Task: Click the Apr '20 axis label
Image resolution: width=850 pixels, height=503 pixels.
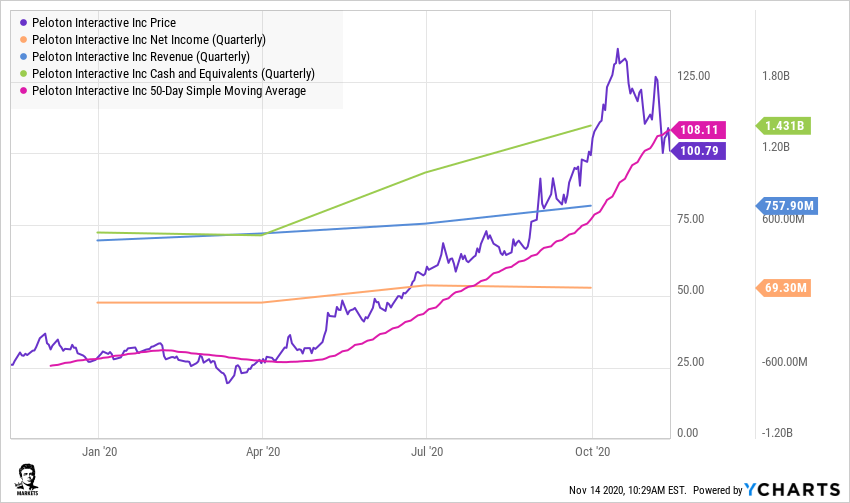Action: click(263, 452)
